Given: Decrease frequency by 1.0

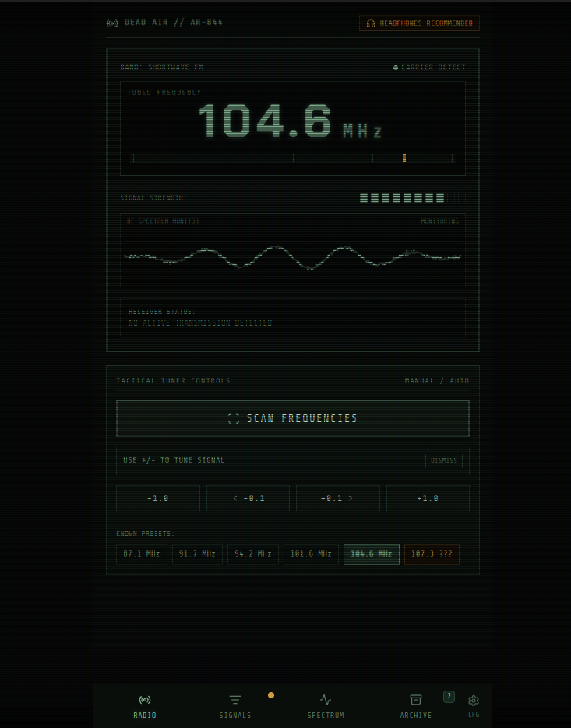Looking at the screenshot, I should pos(157,498).
